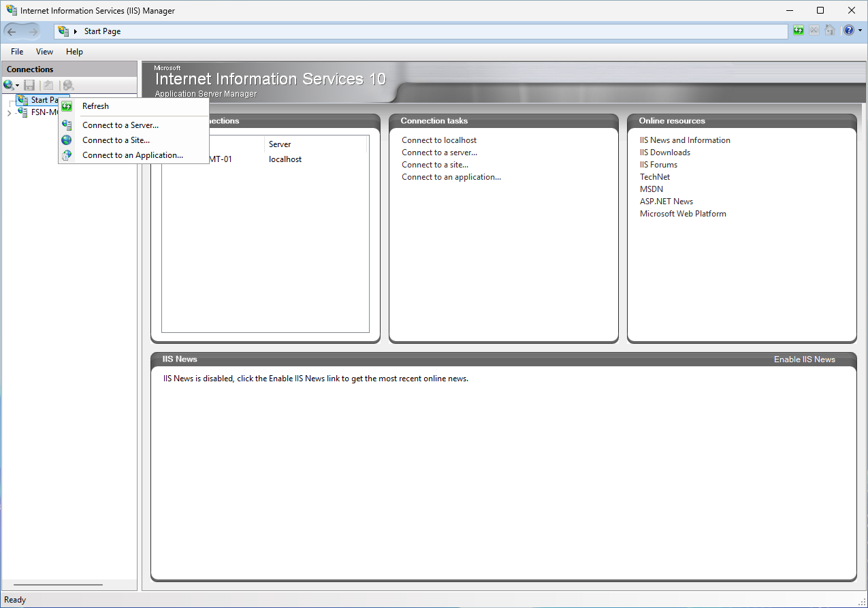Open the File menu
868x608 pixels.
pos(17,52)
